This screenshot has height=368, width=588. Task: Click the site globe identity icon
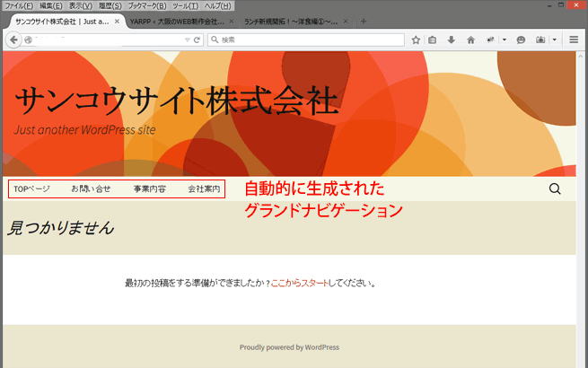pos(28,39)
